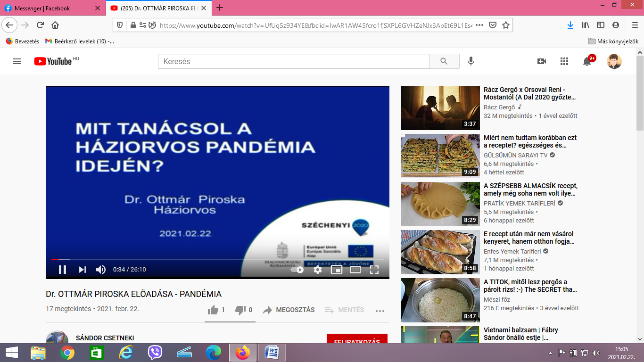Mute the video volume
This screenshot has height=362, width=644.
pos(101,270)
